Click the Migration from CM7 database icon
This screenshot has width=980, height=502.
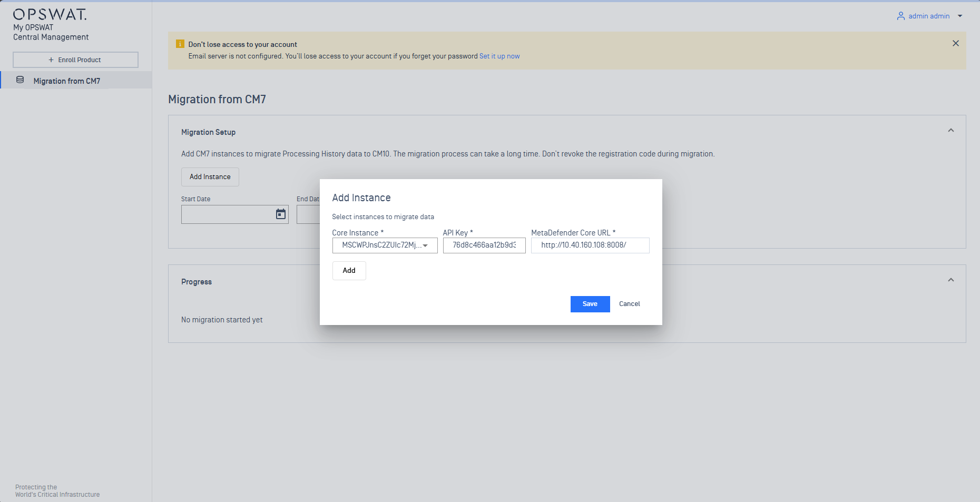[20, 80]
